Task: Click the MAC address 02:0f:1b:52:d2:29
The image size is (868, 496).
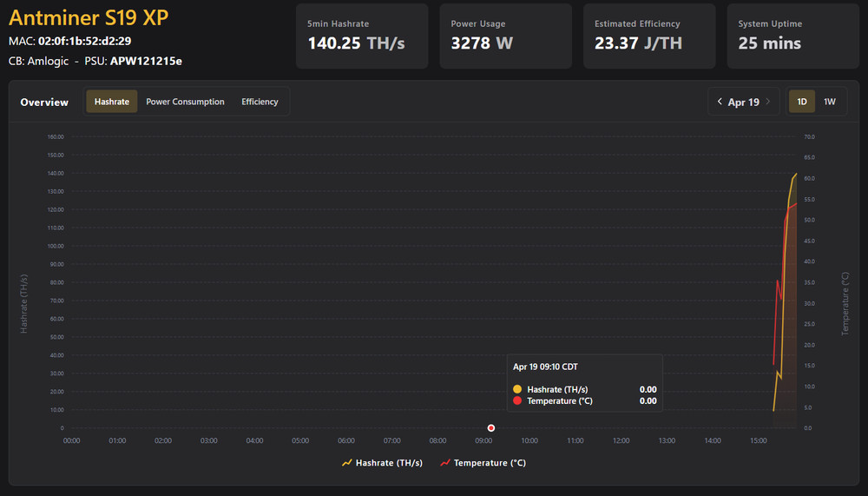Action: point(85,41)
